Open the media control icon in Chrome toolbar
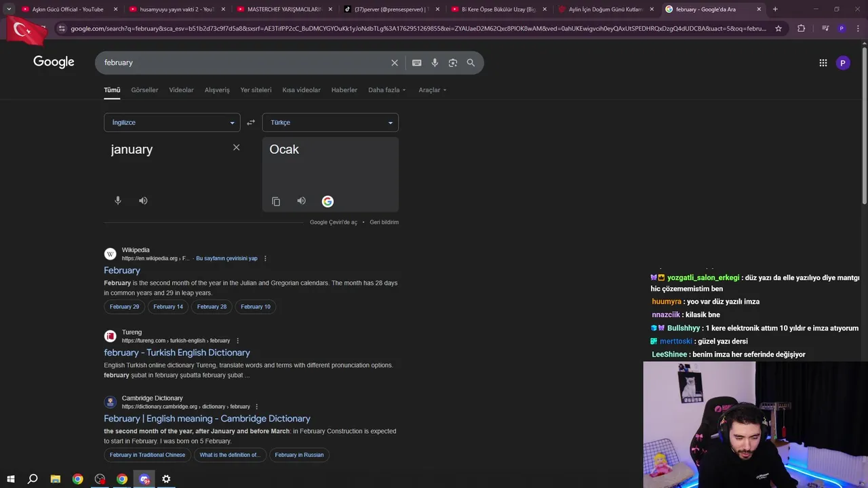 click(x=825, y=28)
